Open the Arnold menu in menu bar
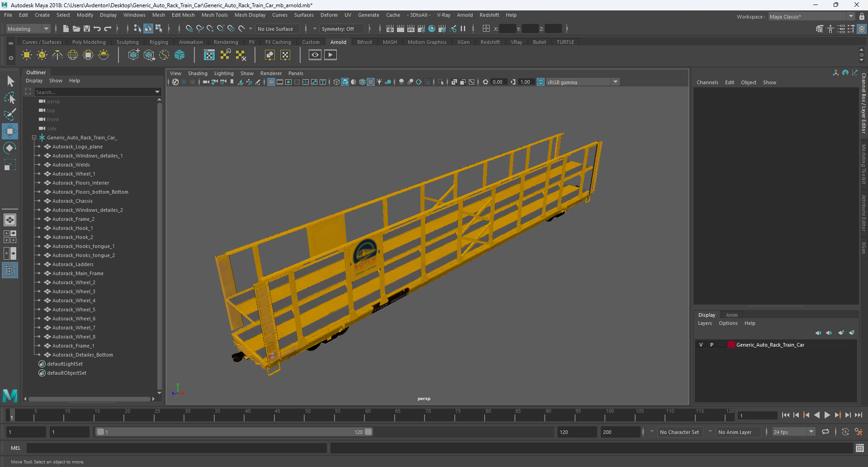Screen dimensions: 868x467 (465, 15)
